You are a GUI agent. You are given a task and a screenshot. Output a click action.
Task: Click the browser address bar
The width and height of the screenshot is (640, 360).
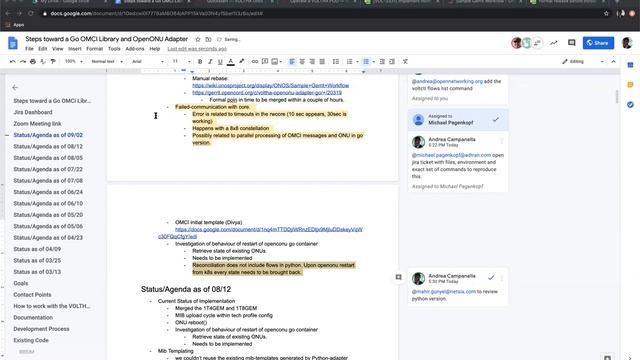pyautogui.click(x=320, y=13)
